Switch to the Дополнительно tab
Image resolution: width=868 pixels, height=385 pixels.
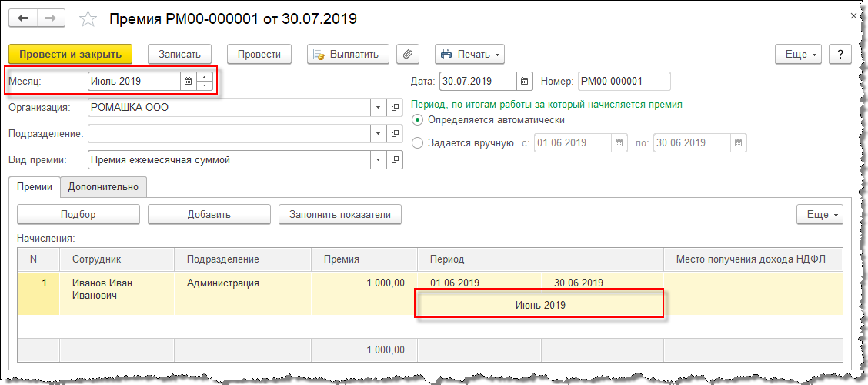point(103,186)
